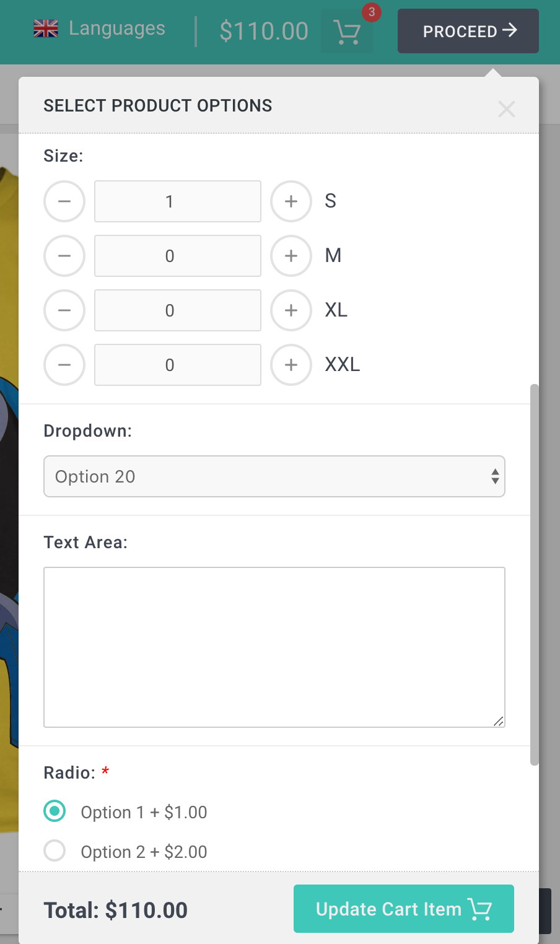This screenshot has height=944, width=560.
Task: Expand the Option 20 dropdown
Action: [x=274, y=476]
